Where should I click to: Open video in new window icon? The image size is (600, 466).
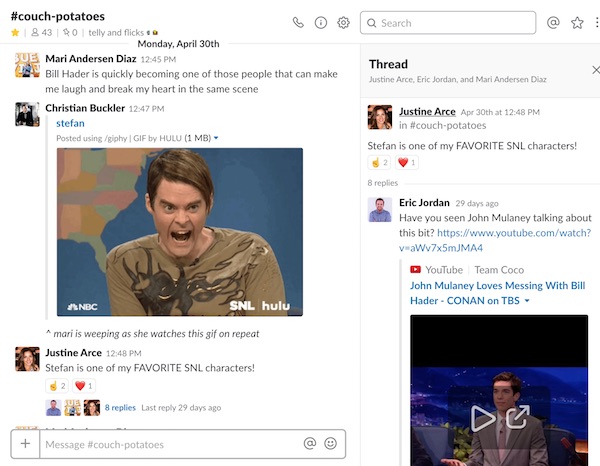pos(517,417)
